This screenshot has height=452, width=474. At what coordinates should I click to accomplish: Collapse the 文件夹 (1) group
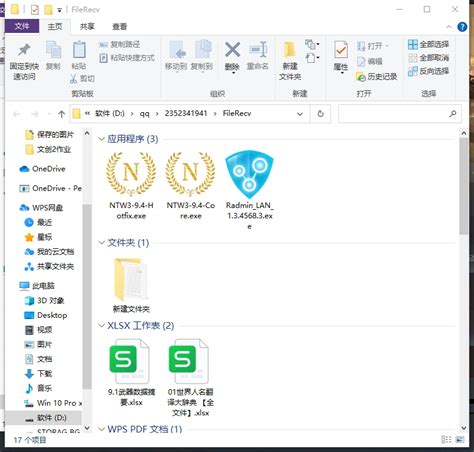pyautogui.click(x=101, y=243)
